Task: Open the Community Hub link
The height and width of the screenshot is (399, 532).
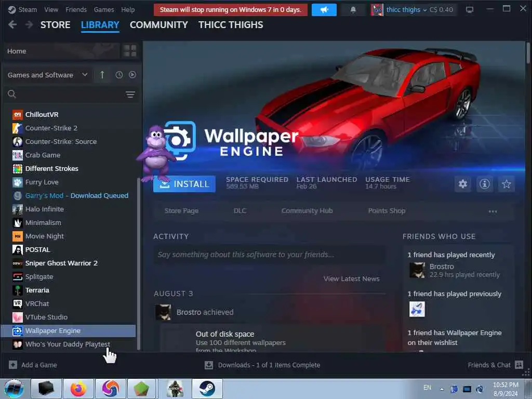Action: pos(307,211)
